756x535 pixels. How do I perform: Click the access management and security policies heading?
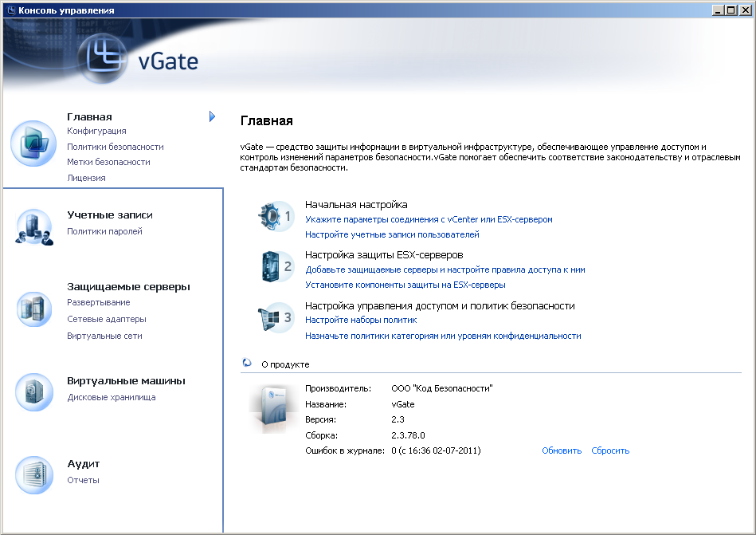pos(440,306)
